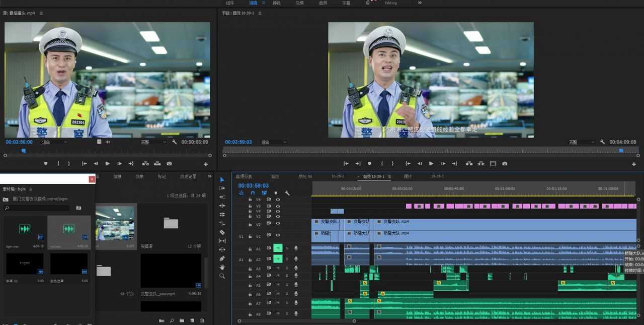Activate the Zoom tool magnifier

coord(222,276)
